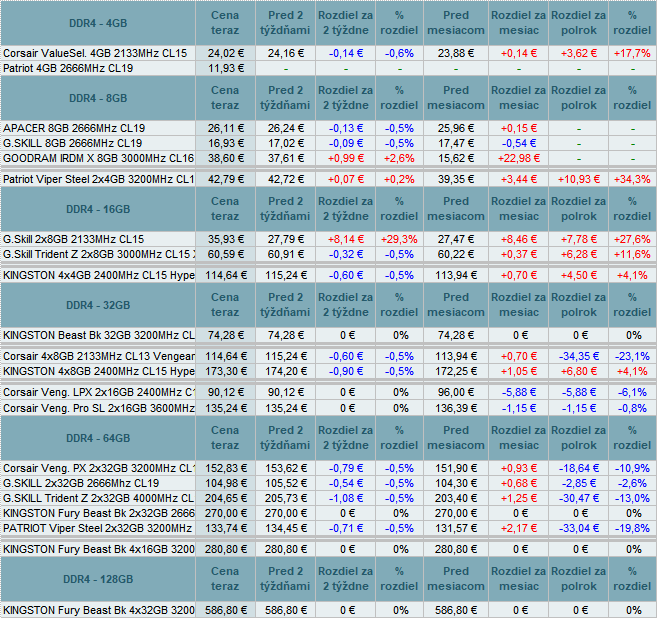Viewport: 657px width, 618px height.
Task: Click PATRIOT Viper Steel 2x32GB 3200MHz row name
Action: point(97,528)
